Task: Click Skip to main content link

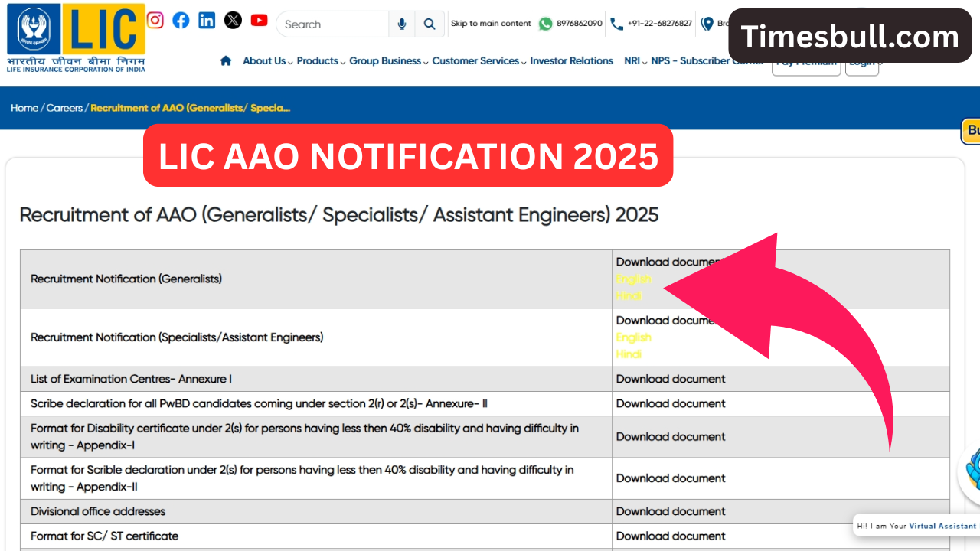Action: click(490, 24)
